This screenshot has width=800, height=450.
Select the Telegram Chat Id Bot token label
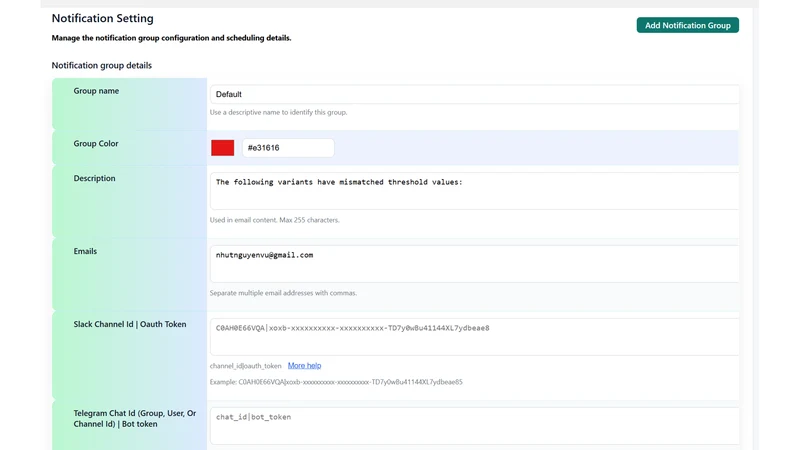(x=135, y=418)
